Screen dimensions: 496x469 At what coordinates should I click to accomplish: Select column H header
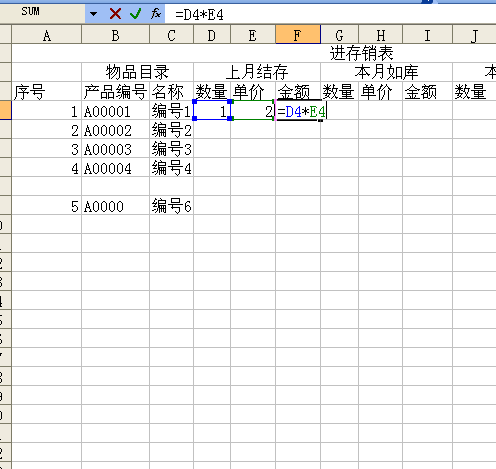[381, 35]
